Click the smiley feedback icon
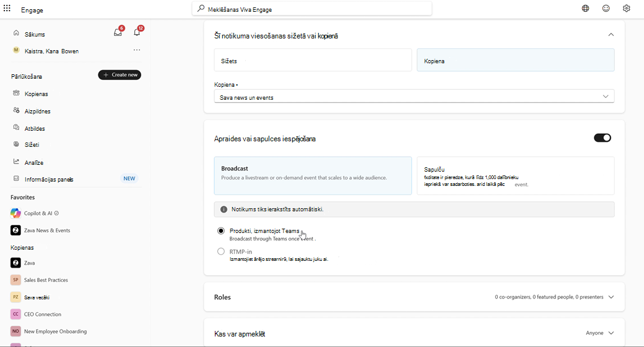 click(606, 8)
